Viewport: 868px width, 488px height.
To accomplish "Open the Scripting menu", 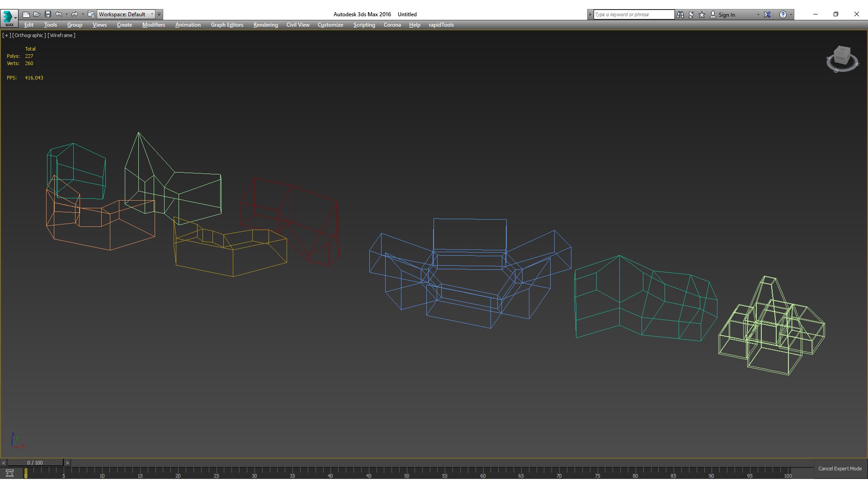I will click(x=364, y=25).
